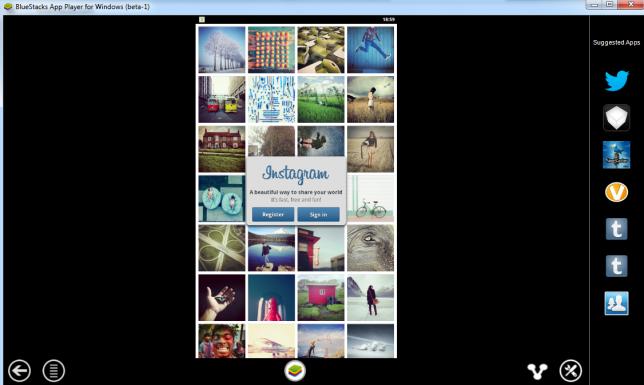This screenshot has height=385, width=644.
Task: Launch the first Tumblr app icon
Action: coord(616,229)
